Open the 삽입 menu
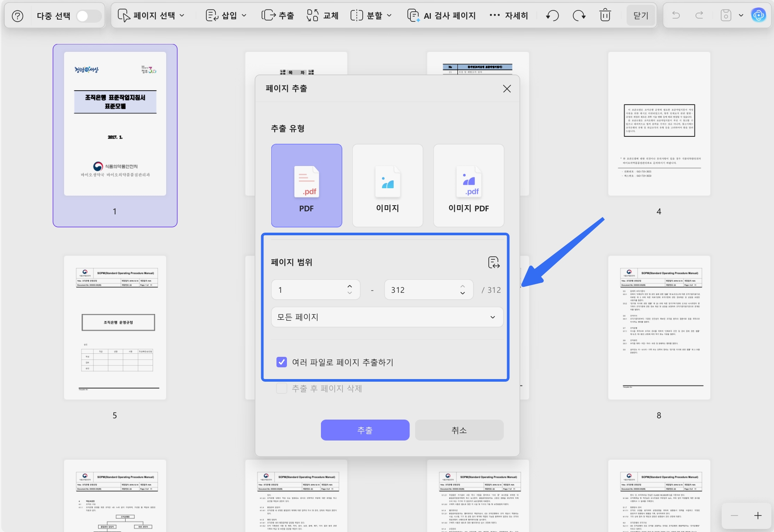The image size is (774, 532). [x=226, y=16]
